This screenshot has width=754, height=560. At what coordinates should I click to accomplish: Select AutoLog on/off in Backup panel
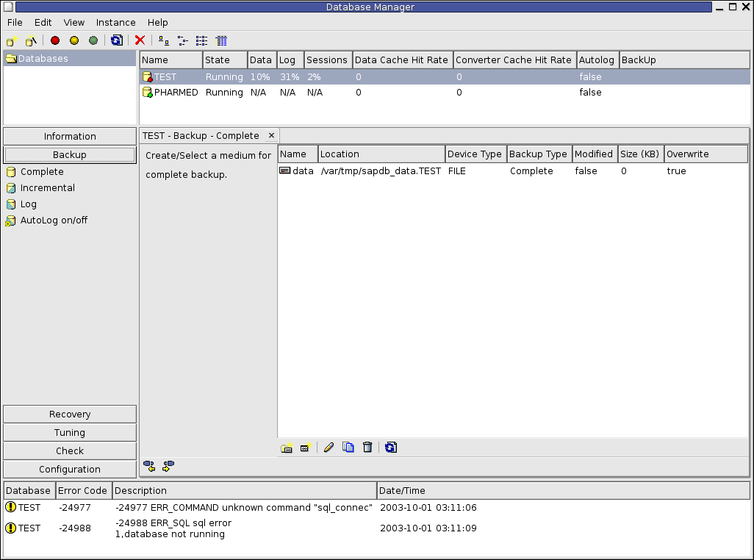click(54, 220)
